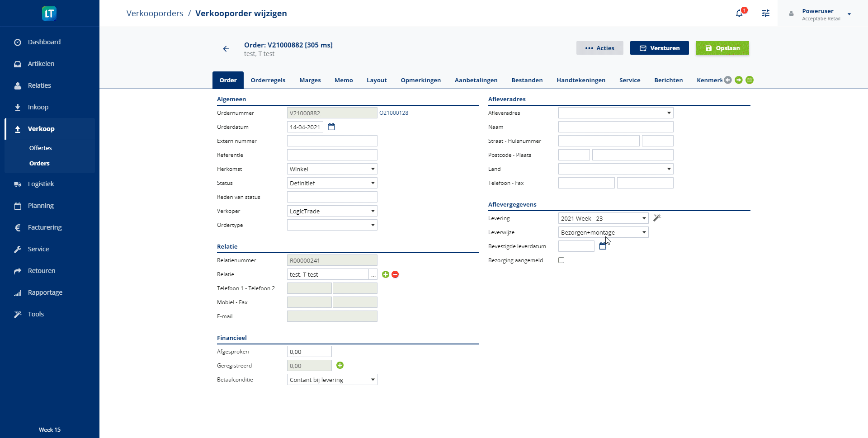This screenshot has width=868, height=438.
Task: Open the Orderdatum calendar picker
Action: pos(331,127)
